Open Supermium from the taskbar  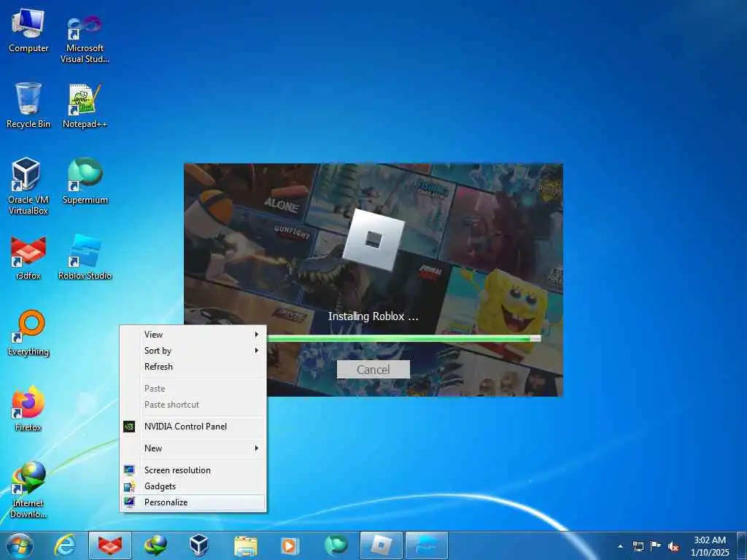(336, 545)
